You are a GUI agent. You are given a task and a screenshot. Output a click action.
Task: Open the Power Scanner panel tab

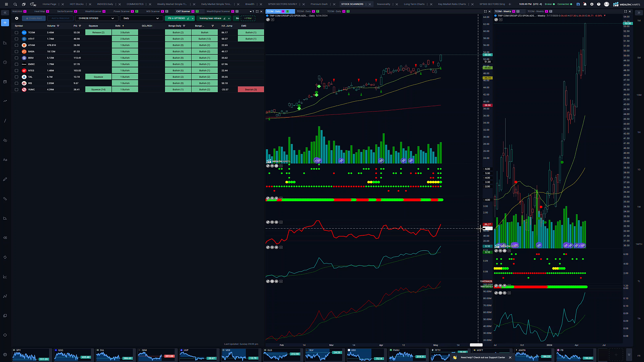pyautogui.click(x=121, y=11)
